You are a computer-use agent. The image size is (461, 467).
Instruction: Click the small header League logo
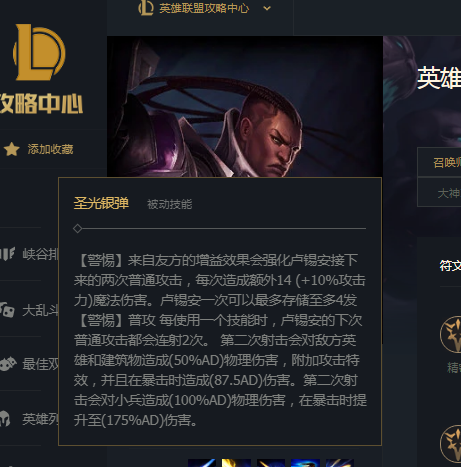pos(146,8)
